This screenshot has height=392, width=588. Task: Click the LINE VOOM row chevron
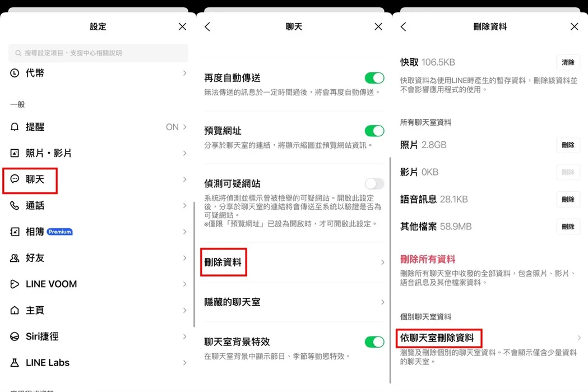[x=184, y=284]
